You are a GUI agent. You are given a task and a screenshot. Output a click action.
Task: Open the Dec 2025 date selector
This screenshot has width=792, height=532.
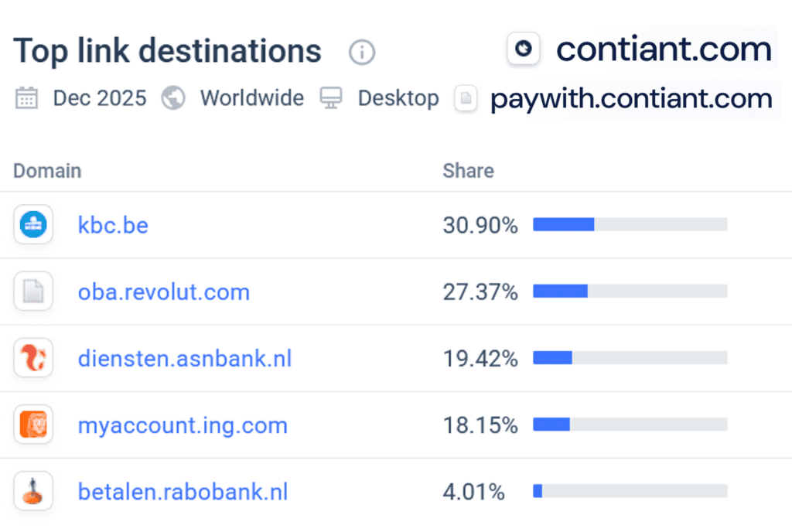pos(99,98)
